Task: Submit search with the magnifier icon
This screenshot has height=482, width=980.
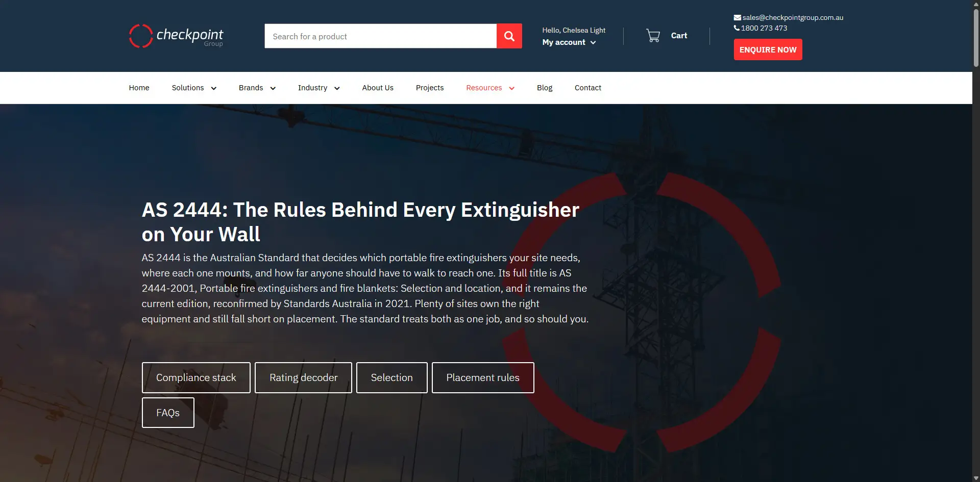Action: (509, 36)
